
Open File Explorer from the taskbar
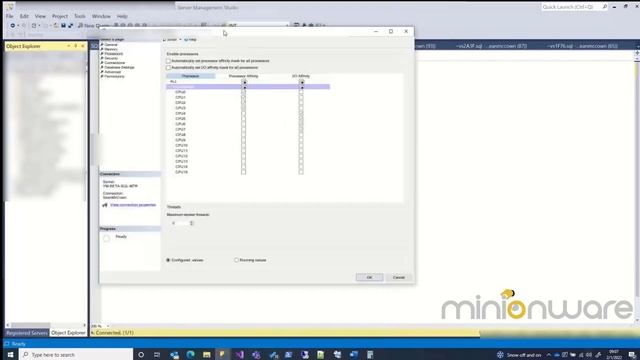(207, 355)
